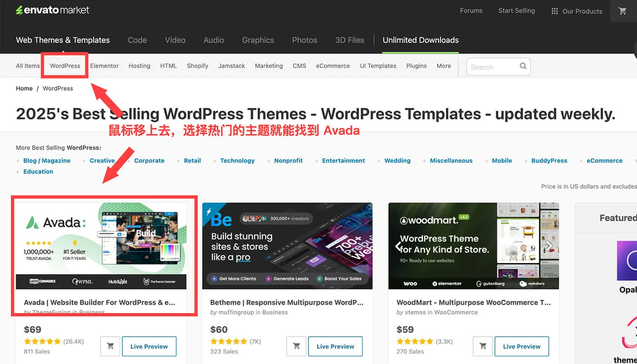The image size is (637, 364).
Task: Open the Betheme preview thumbnail
Action: [287, 246]
